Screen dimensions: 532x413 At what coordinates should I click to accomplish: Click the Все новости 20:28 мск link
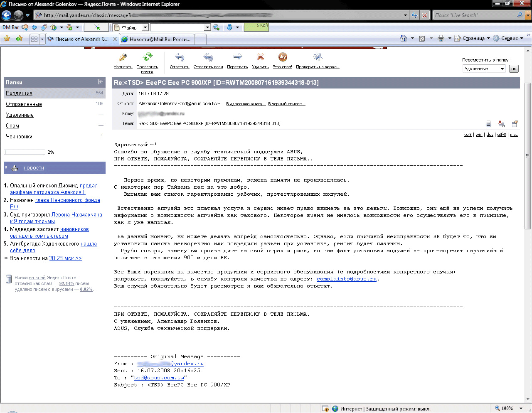click(x=65, y=258)
